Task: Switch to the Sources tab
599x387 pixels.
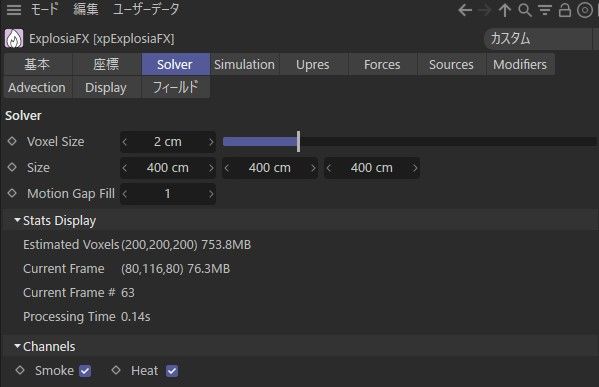Action: pos(451,64)
